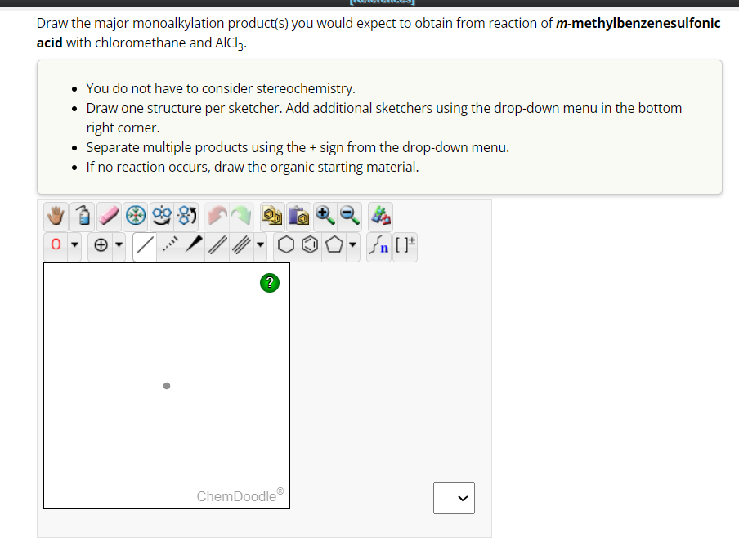
Task: Open the charge dropdown next to plus
Action: [x=117, y=244]
